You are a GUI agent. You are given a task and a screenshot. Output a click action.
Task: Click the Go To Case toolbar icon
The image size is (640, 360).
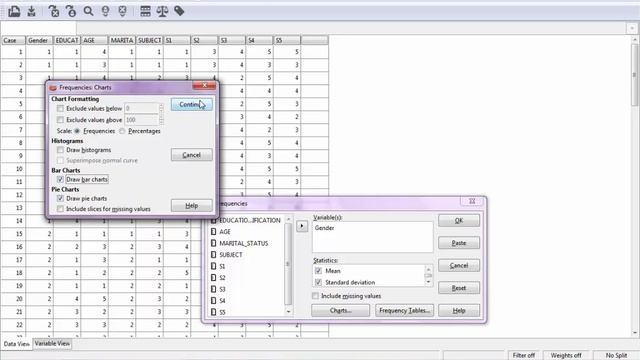71,11
